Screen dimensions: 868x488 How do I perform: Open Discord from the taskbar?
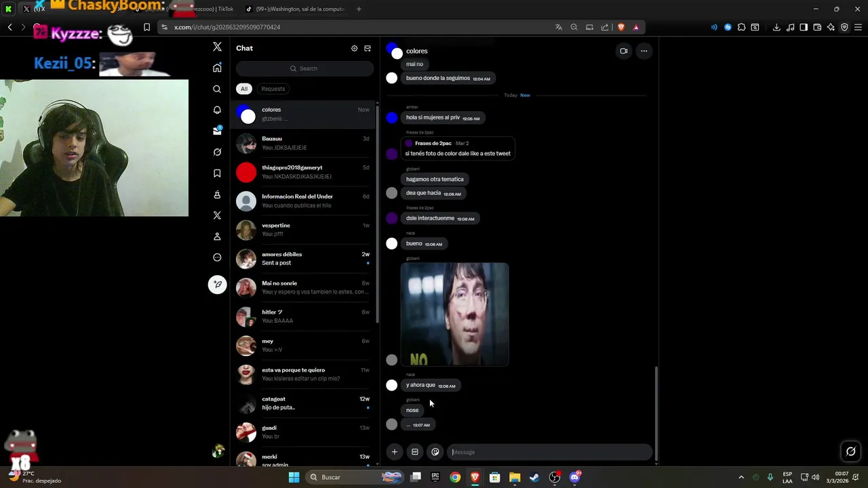(575, 477)
